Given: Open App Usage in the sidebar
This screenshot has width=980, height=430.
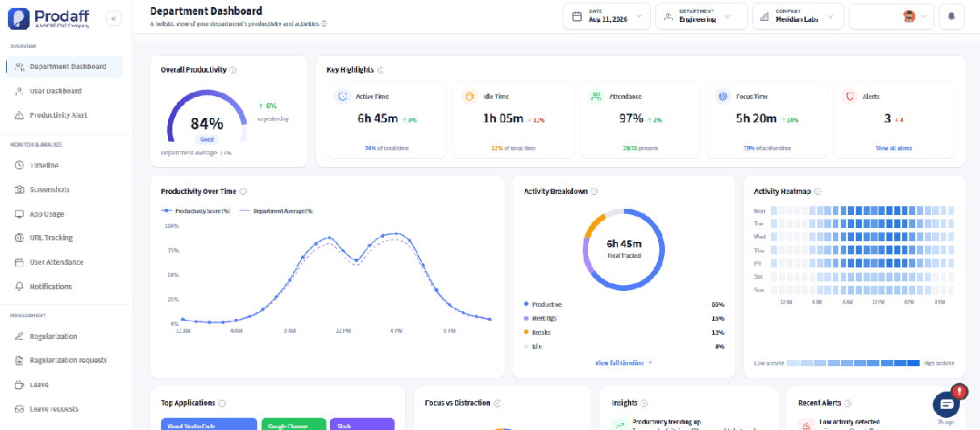Looking at the screenshot, I should point(65,214).
